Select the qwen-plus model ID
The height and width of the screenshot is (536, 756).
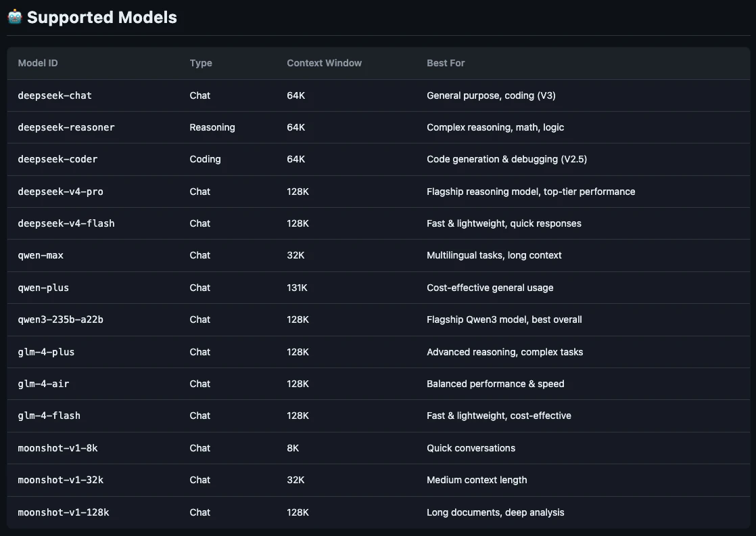(43, 288)
